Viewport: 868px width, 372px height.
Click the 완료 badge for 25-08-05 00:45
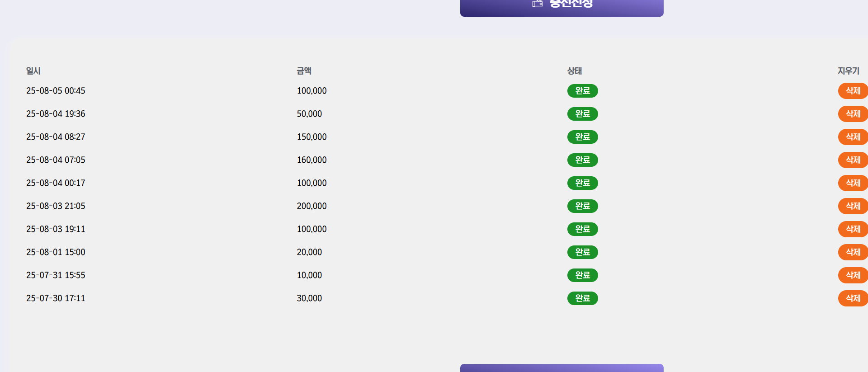click(582, 91)
